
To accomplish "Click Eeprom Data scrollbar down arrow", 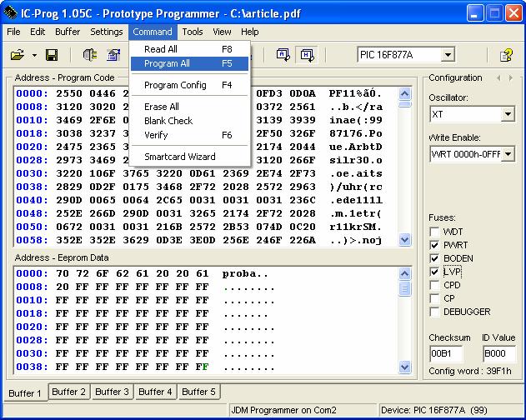I will pyautogui.click(x=405, y=367).
